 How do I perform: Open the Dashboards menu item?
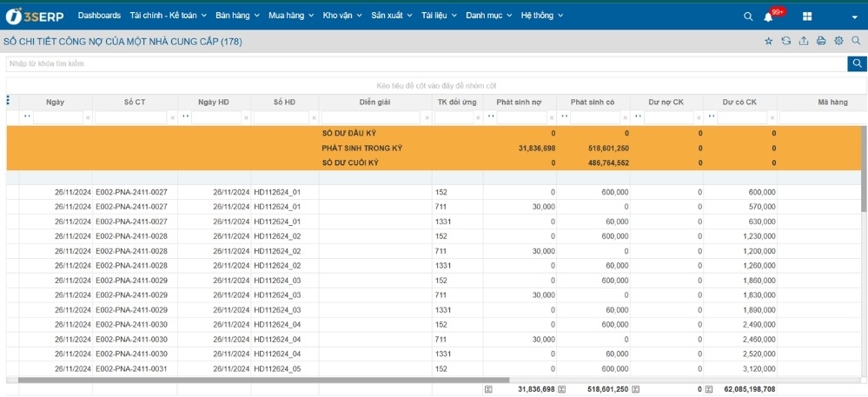[x=99, y=16]
